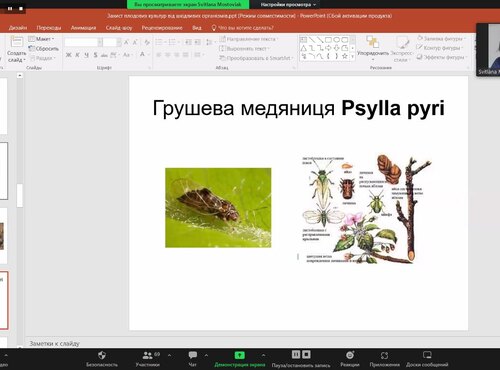The height and width of the screenshot is (370, 500).
Task: Open Change case (Aa) dropdown
Action: 127,55
